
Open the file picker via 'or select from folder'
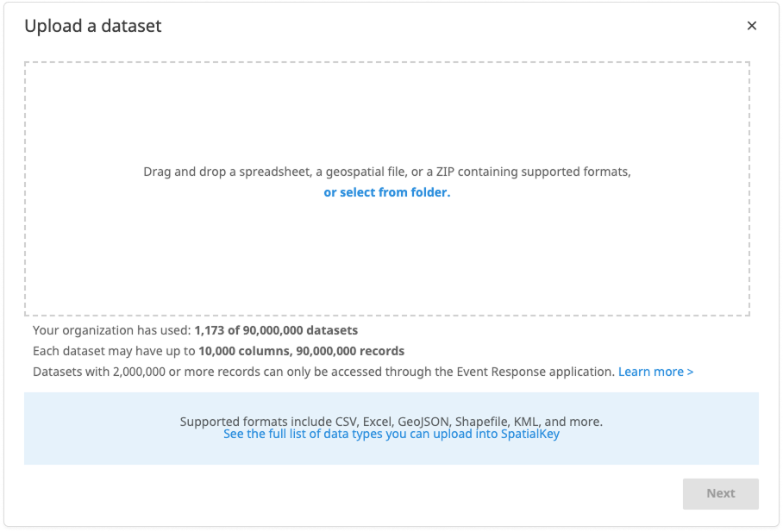pyautogui.click(x=386, y=191)
